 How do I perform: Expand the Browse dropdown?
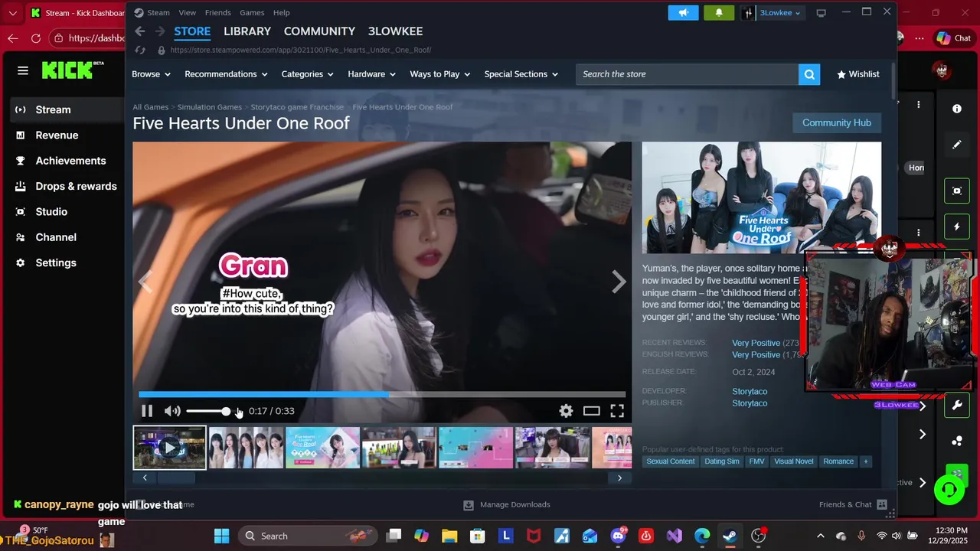click(151, 74)
